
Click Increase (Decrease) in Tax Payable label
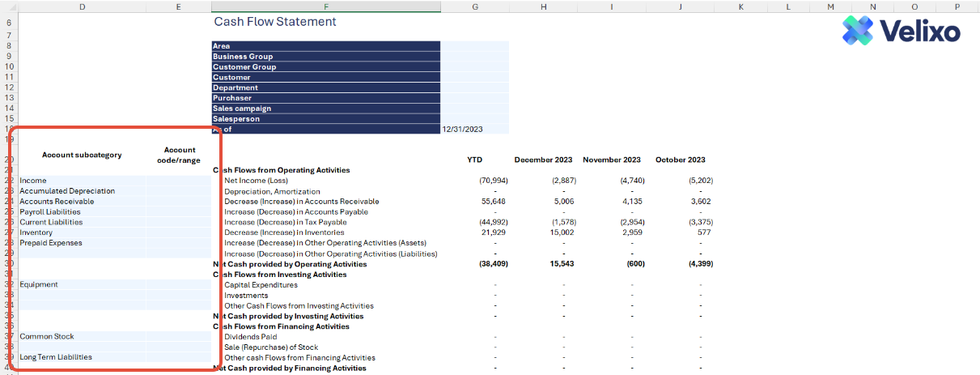tap(285, 222)
